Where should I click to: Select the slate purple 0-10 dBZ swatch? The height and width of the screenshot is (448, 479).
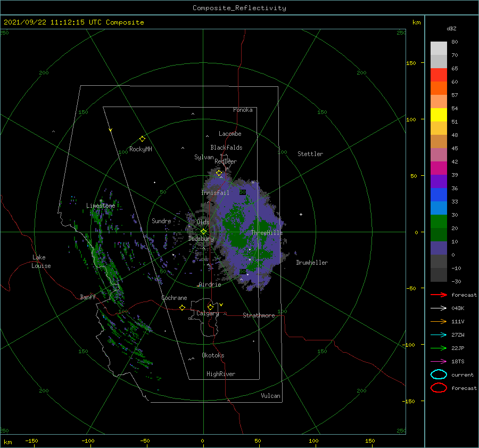pyautogui.click(x=439, y=248)
